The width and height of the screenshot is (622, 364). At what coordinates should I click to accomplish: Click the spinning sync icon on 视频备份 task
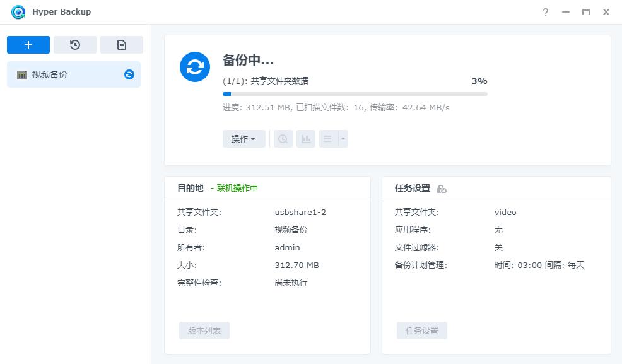[x=129, y=74]
